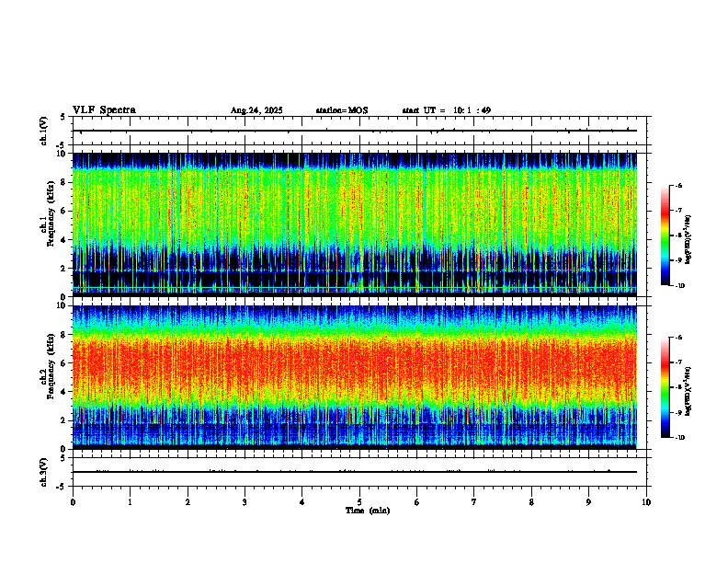Click the "8" kHz tick on the ch.1 frequency axis
This screenshot has width=728, height=563.
tap(63, 182)
